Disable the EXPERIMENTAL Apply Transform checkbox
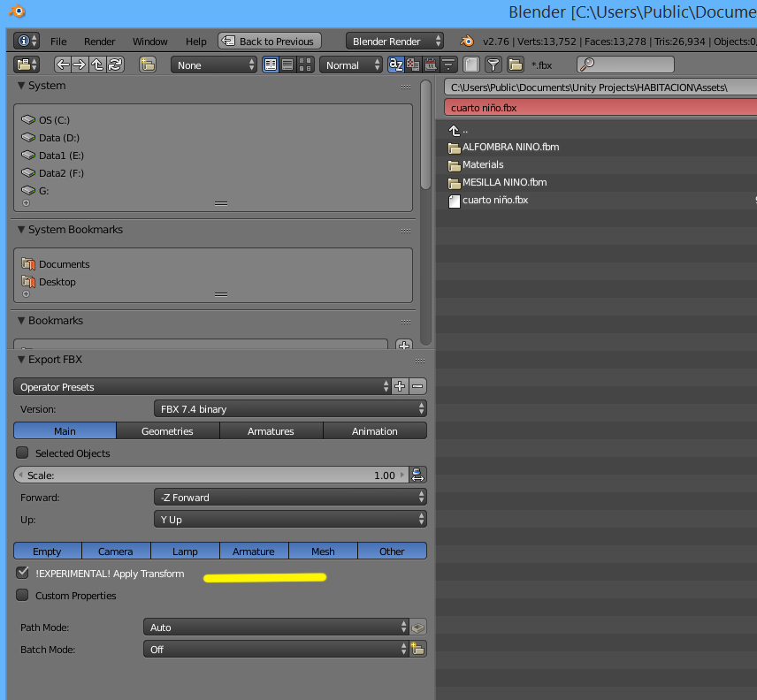 pyautogui.click(x=22, y=573)
